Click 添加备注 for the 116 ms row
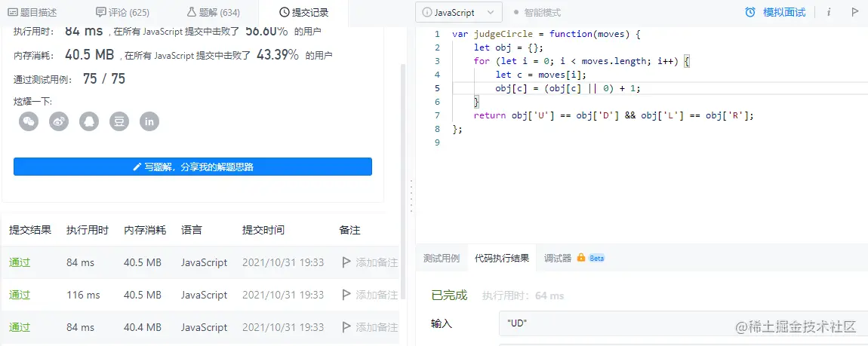 (377, 295)
